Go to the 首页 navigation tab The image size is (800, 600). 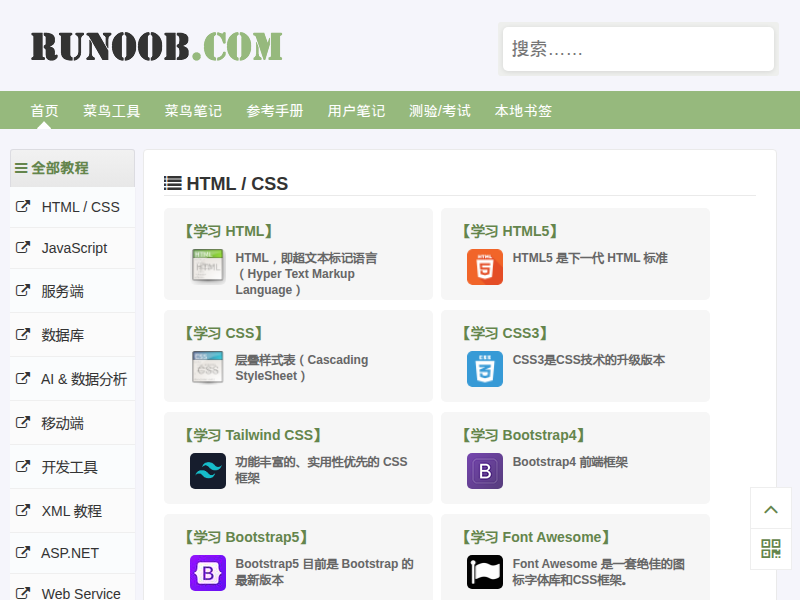[44, 111]
